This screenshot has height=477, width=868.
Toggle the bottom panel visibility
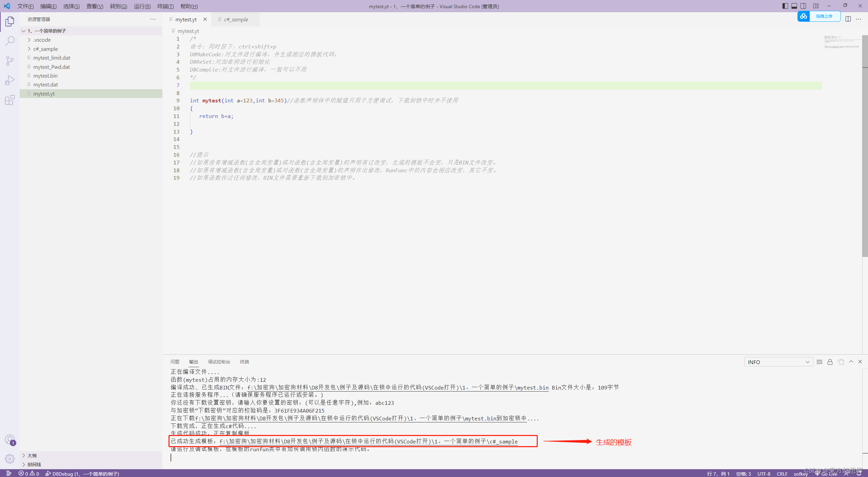[794, 6]
